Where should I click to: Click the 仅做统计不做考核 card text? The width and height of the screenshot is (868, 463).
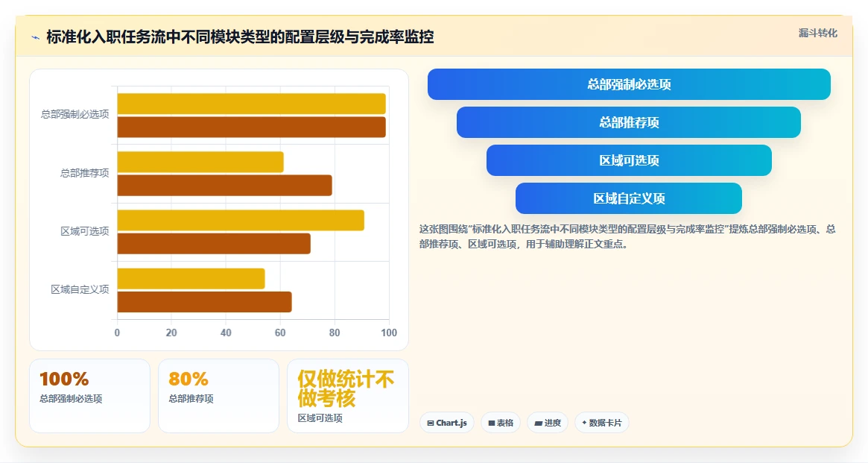[x=346, y=388]
